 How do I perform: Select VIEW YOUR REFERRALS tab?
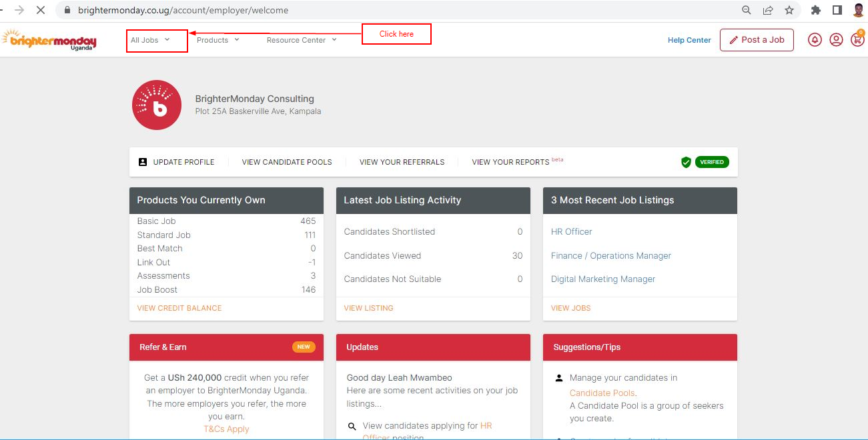(x=402, y=162)
